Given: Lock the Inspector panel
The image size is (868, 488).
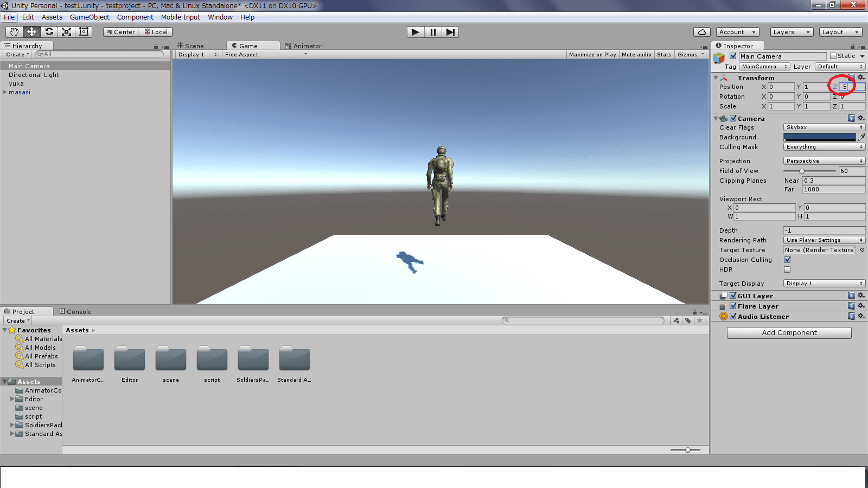Looking at the screenshot, I should click(852, 47).
